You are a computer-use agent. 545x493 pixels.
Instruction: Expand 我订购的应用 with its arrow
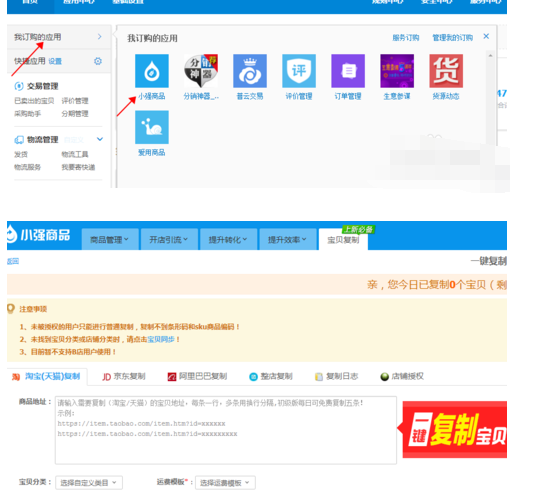(100, 37)
